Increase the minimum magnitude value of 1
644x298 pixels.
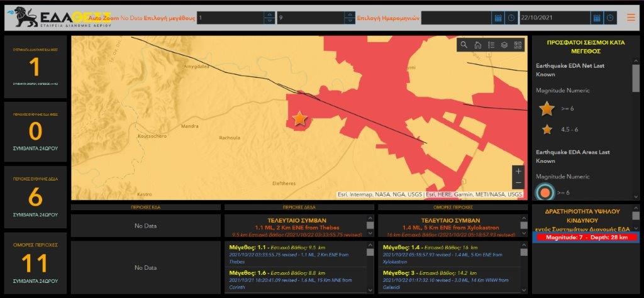click(x=269, y=14)
